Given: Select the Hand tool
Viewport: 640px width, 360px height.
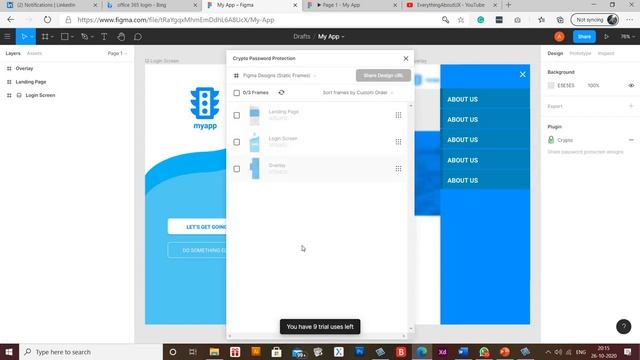Looking at the screenshot, I should pos(121,37).
